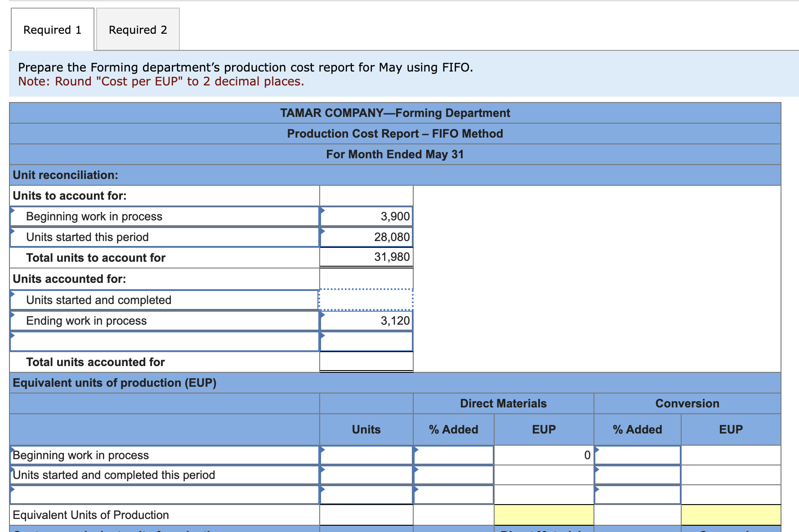The image size is (799, 532).
Task: Click the blank value field below 3,120
Action: [366, 341]
